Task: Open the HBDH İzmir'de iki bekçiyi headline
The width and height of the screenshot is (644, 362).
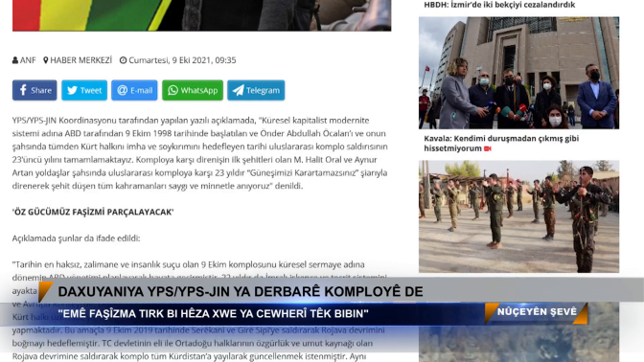Action: [499, 5]
